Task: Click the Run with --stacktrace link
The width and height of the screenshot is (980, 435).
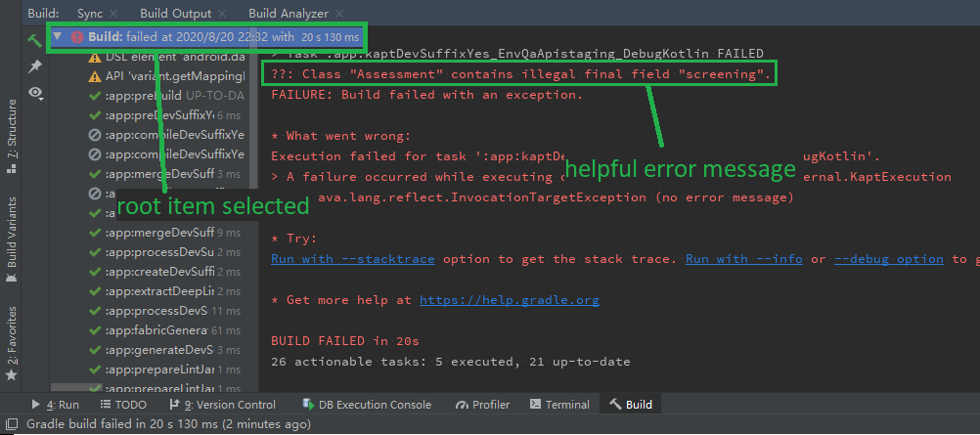Action: [353, 259]
